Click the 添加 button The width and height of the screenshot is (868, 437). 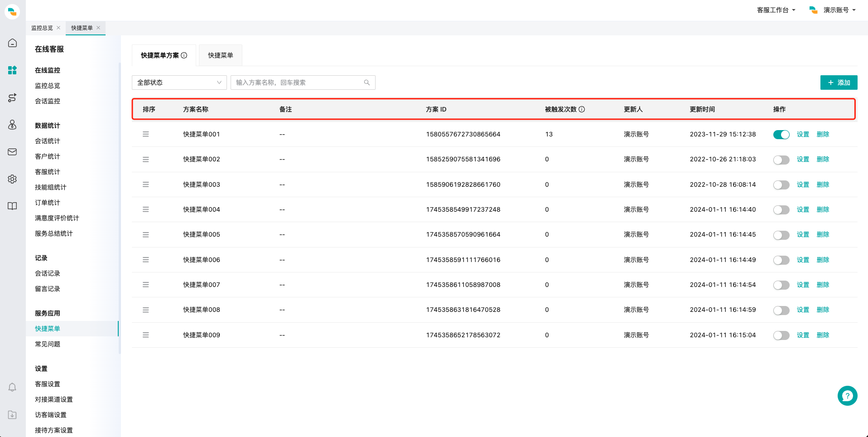click(x=839, y=83)
